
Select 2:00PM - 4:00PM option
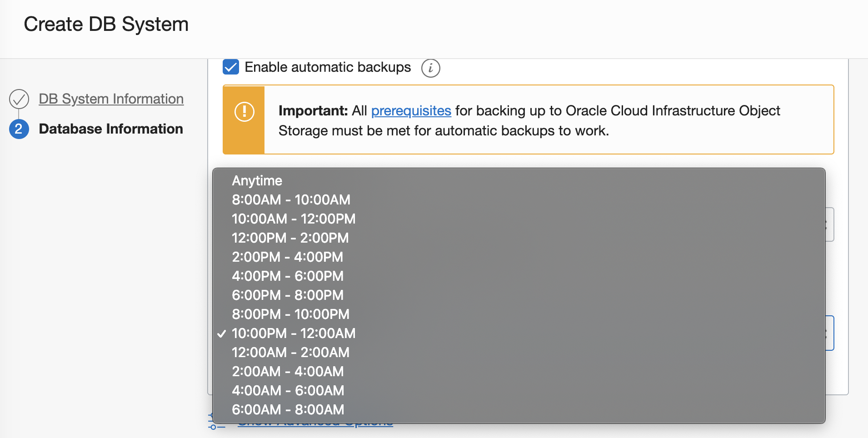click(x=519, y=257)
